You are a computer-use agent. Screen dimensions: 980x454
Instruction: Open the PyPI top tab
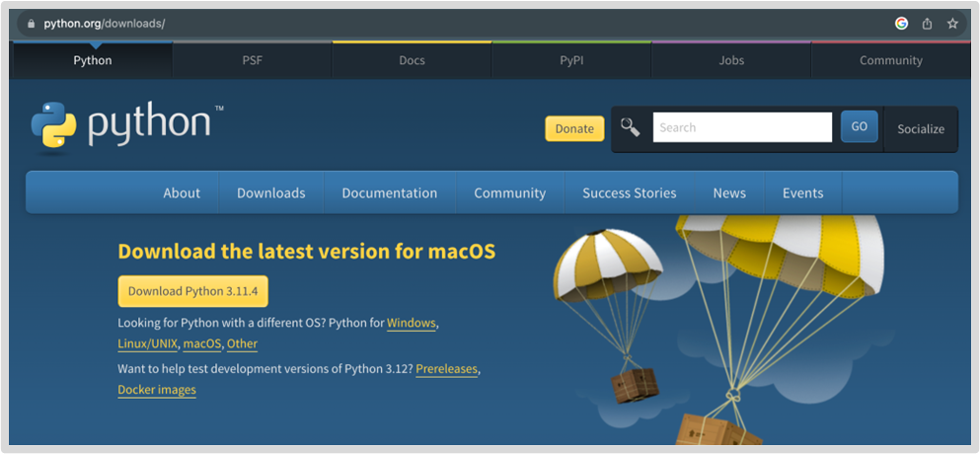pyautogui.click(x=571, y=60)
